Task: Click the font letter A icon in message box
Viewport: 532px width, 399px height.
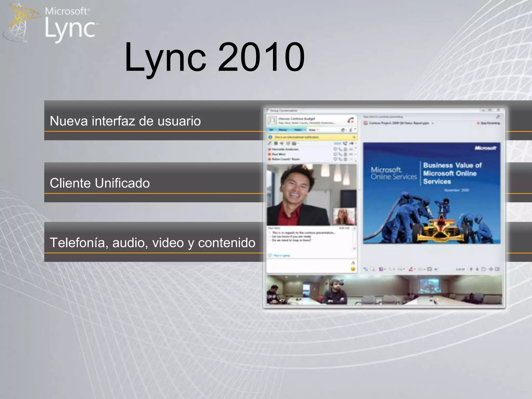Action: pos(353,263)
